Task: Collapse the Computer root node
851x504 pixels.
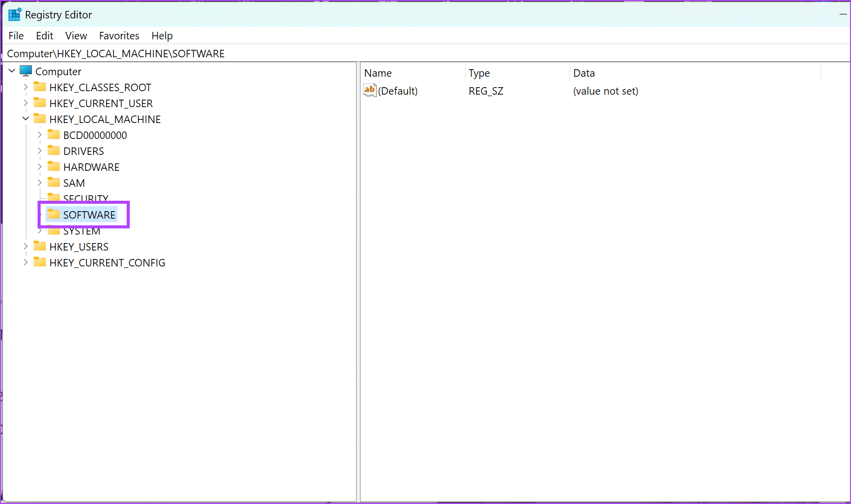Action: 12,71
